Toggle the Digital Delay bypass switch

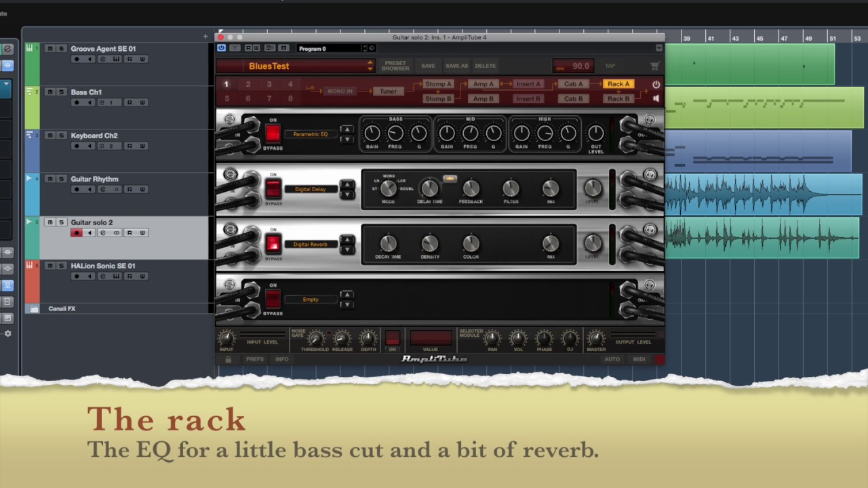click(273, 188)
